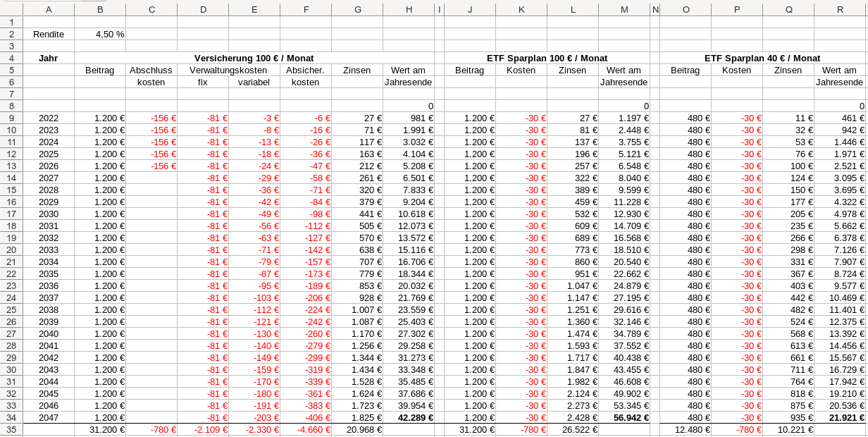Viewport: 868px width, 437px height.
Task: Select the year 2036 cell
Action: pos(49,285)
